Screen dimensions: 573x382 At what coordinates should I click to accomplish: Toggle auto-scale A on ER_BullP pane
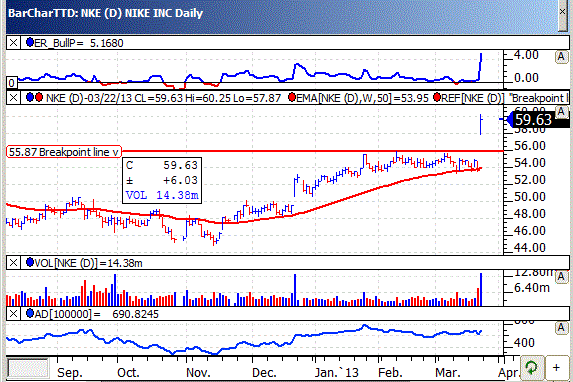561,57
